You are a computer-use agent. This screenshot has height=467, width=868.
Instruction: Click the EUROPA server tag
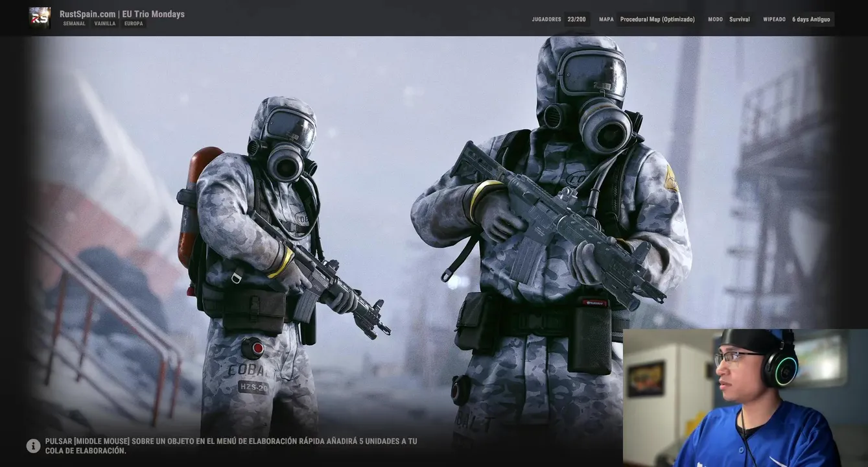(134, 23)
